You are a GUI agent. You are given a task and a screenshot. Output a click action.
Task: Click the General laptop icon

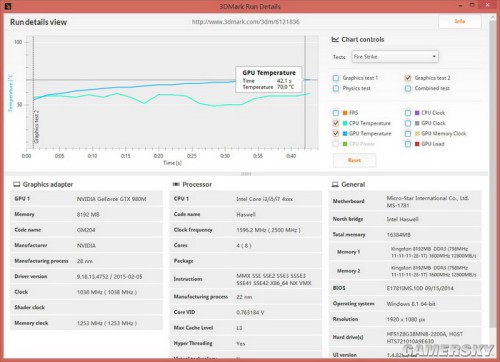tap(335, 184)
